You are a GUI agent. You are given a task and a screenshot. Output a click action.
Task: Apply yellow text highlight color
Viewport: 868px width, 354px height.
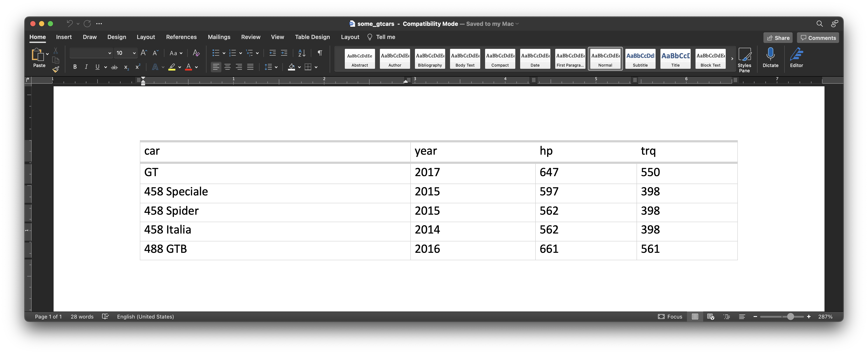[172, 67]
